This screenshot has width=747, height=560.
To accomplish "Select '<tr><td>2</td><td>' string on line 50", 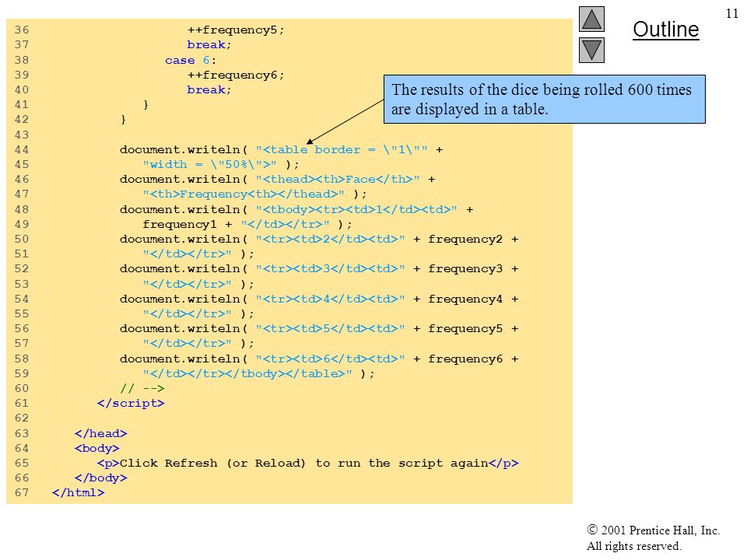I will [330, 239].
